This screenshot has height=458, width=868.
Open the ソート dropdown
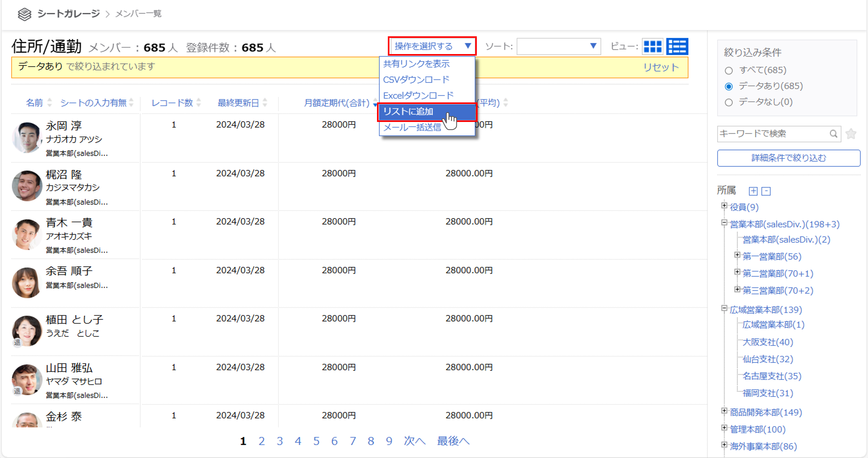coord(558,47)
